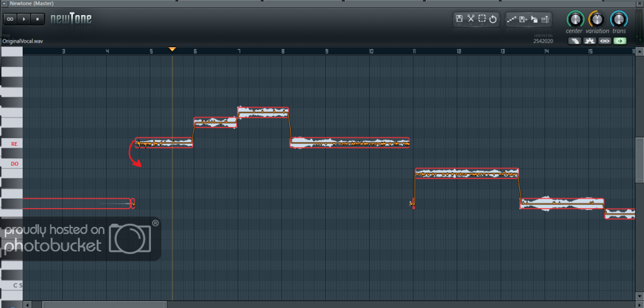Open the floppy disk file menu

(460, 19)
